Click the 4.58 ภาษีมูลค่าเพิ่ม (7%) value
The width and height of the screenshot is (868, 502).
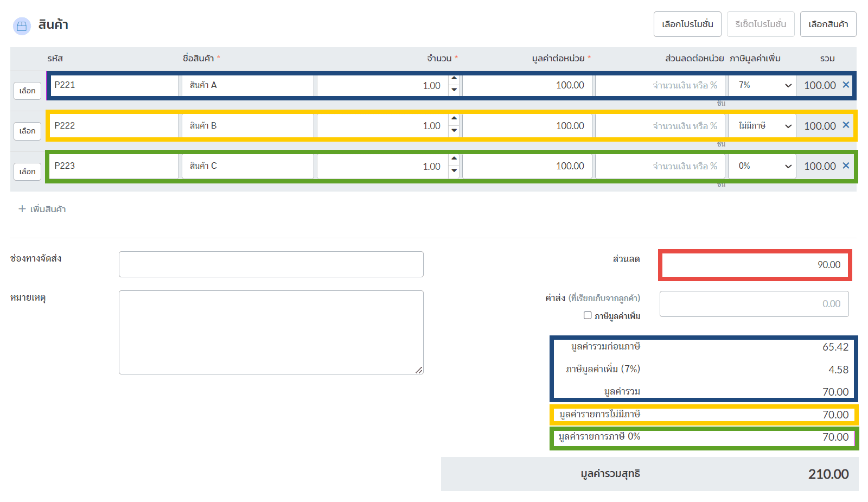[839, 370]
